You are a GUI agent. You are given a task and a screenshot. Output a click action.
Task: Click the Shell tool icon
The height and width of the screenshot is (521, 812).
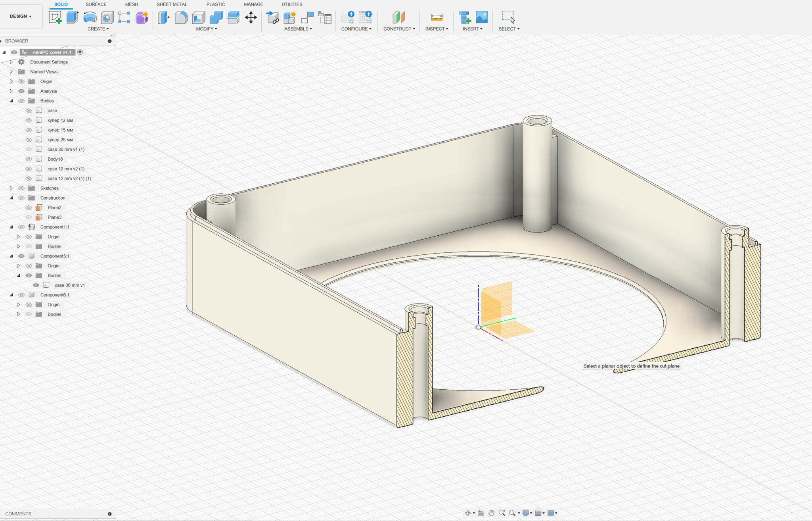pos(199,17)
